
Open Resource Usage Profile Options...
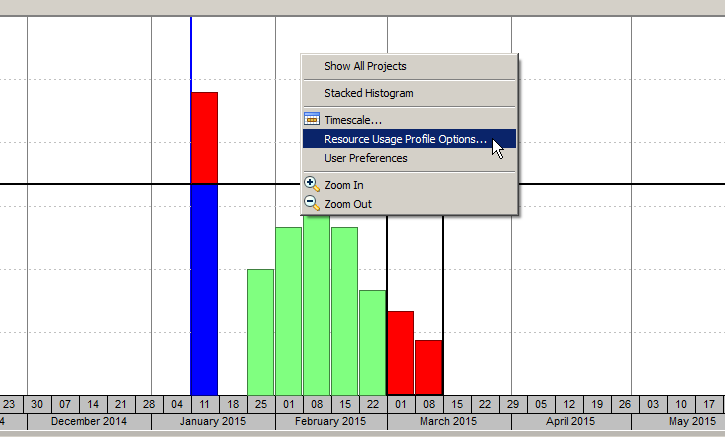(405, 139)
